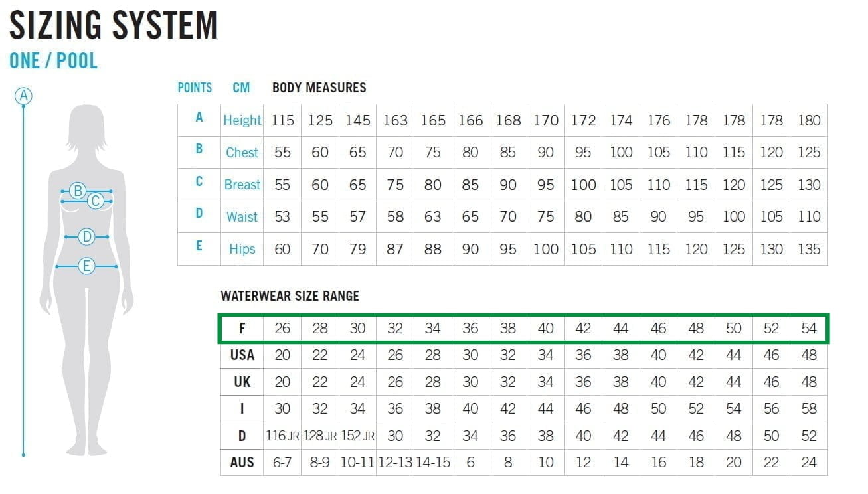Click the circled A height marker
The image size is (868, 494).
pos(23,96)
